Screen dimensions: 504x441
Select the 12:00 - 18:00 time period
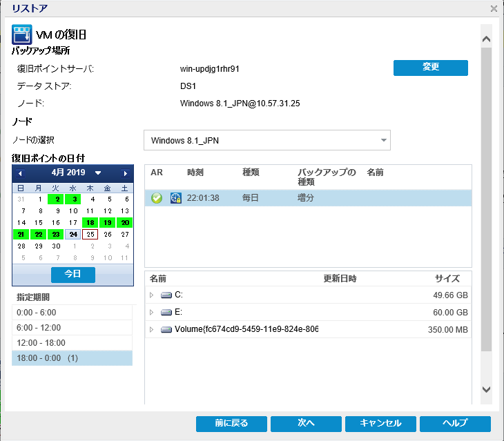[72, 343]
